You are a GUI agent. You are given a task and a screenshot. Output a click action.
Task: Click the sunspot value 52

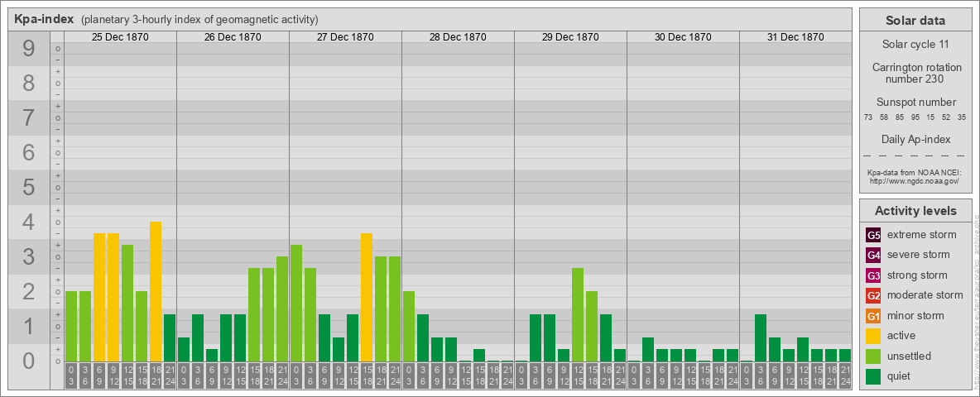click(x=946, y=117)
